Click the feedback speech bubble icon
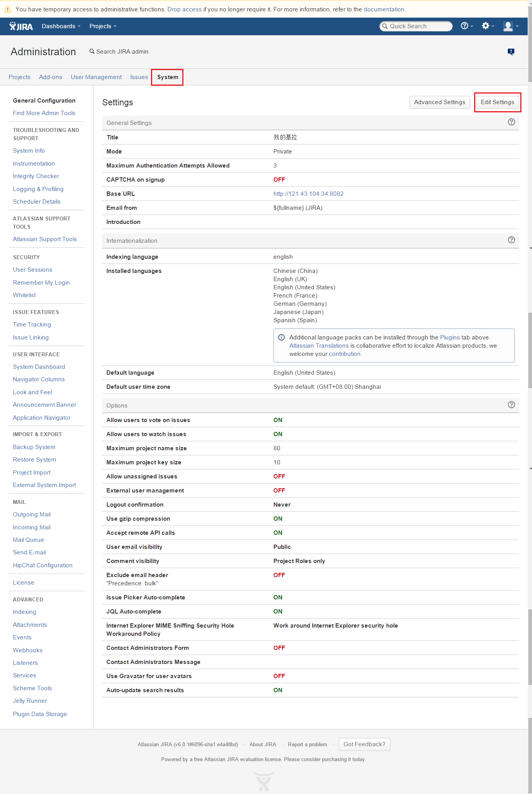Image resolution: width=532 pixels, height=794 pixels. [x=511, y=52]
